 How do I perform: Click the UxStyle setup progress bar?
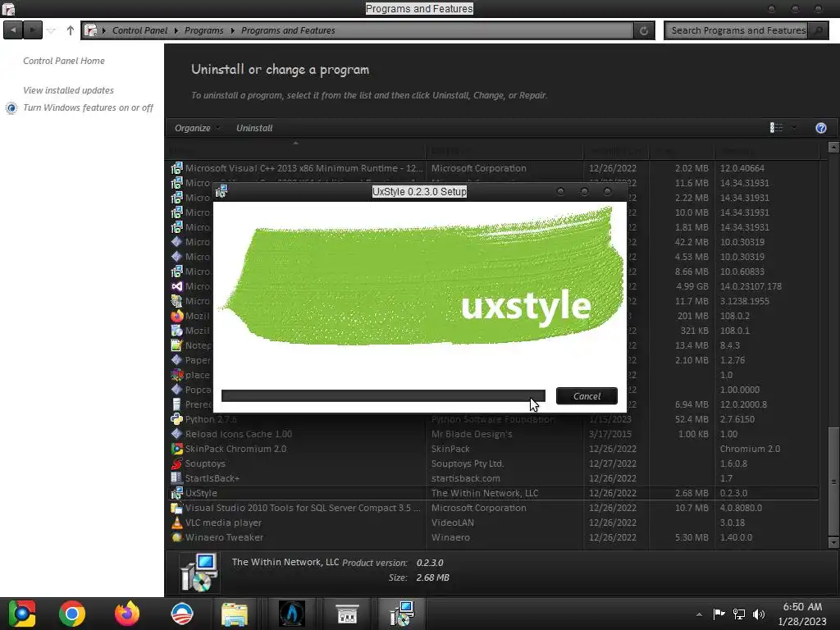(383, 396)
